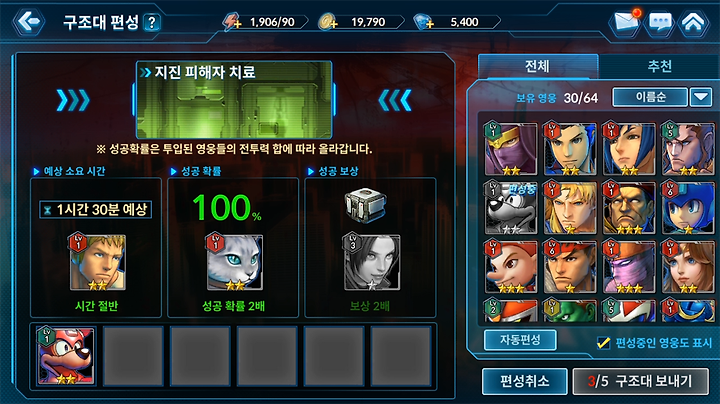Select the Mega Man hero portrait
This screenshot has width=720, height=404.
tap(687, 208)
